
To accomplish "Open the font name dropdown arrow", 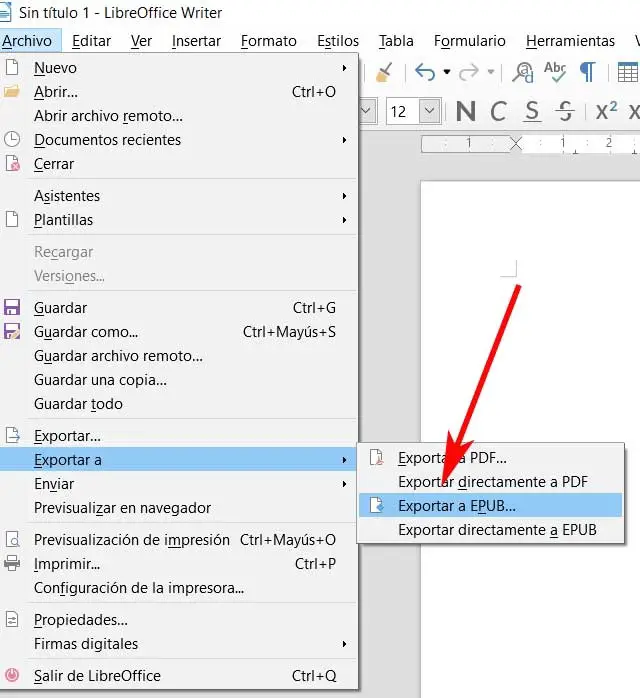I will pyautogui.click(x=367, y=111).
